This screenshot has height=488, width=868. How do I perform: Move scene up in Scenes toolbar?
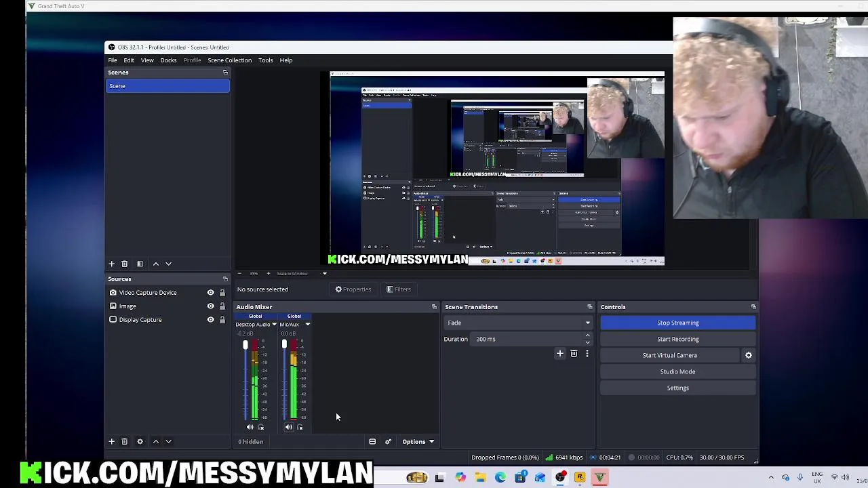pos(155,264)
